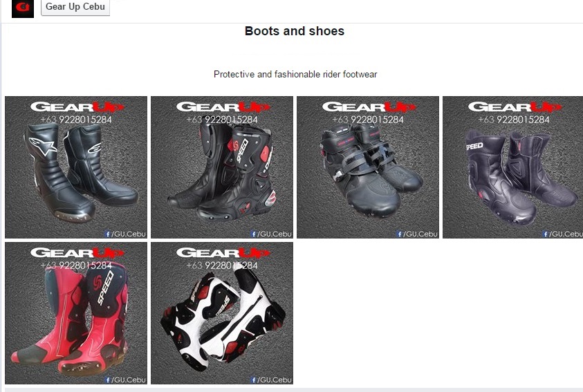The height and width of the screenshot is (392, 583).
Task: Open the short black Speed boots photo
Action: coord(512,167)
